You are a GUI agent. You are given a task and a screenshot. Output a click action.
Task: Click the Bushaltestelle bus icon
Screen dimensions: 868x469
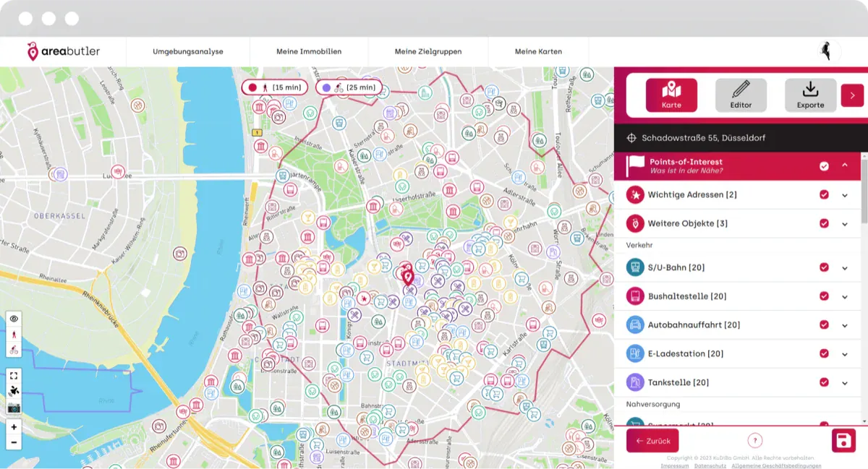pyautogui.click(x=635, y=296)
